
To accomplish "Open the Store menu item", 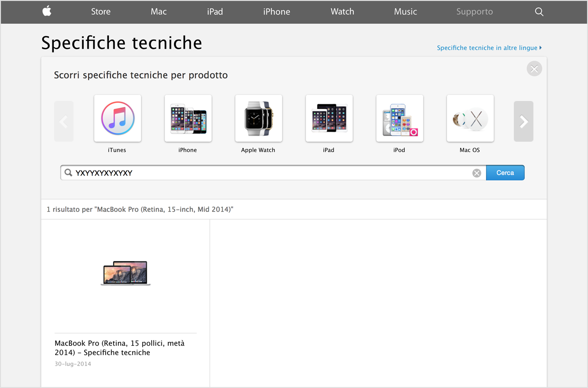I will pyautogui.click(x=101, y=12).
